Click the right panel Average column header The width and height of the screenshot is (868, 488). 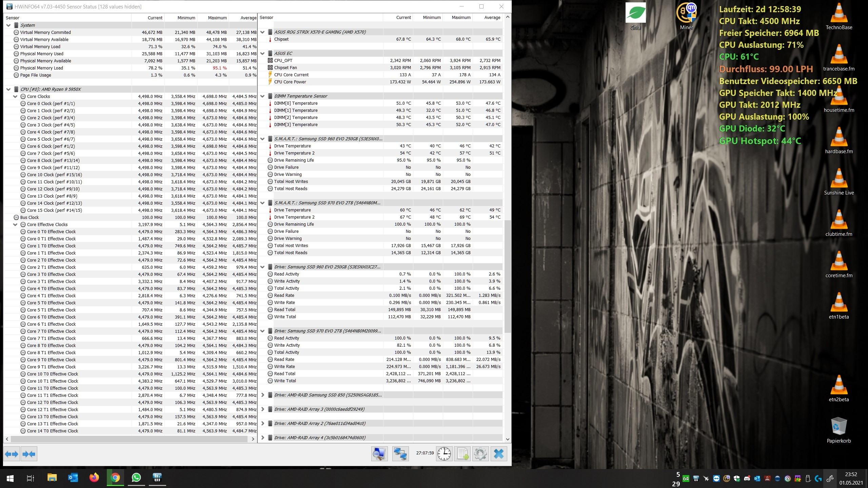click(x=492, y=18)
